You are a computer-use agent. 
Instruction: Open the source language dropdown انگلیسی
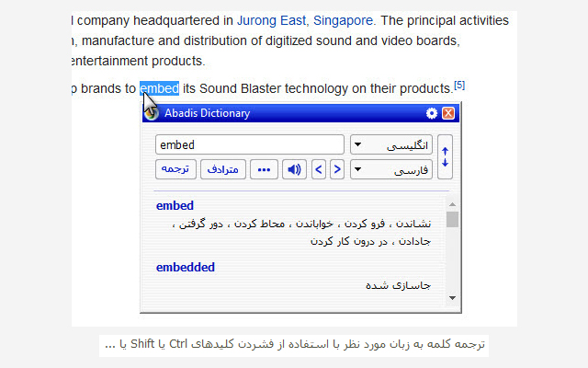pos(391,144)
